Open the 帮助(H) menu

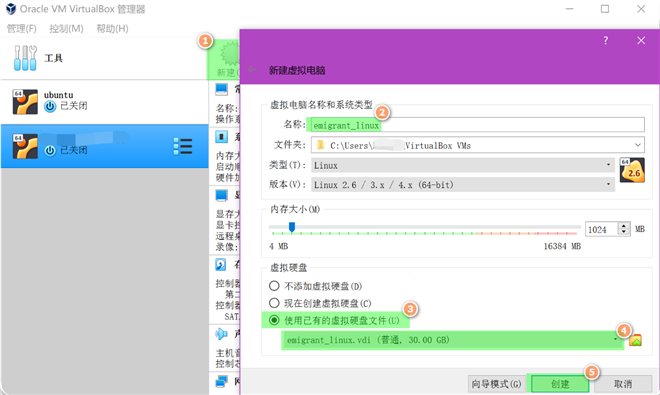tap(112, 29)
